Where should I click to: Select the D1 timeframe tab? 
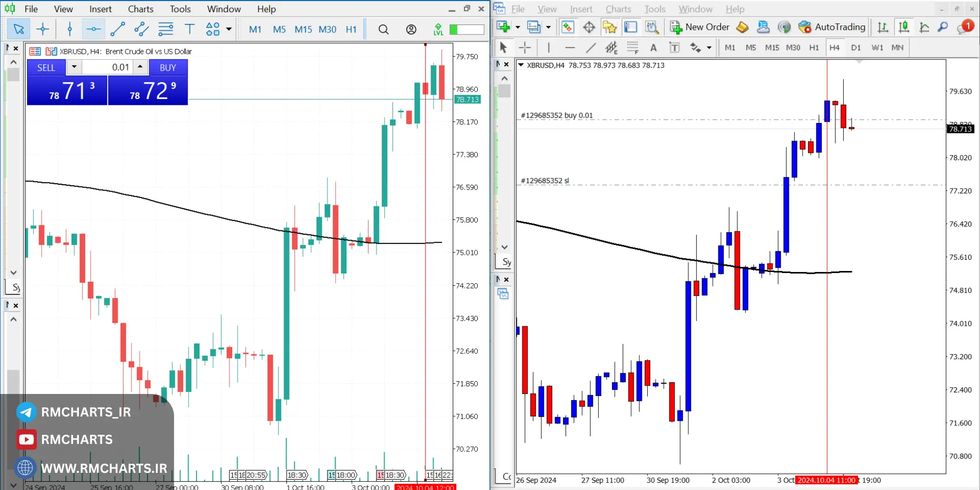click(856, 48)
